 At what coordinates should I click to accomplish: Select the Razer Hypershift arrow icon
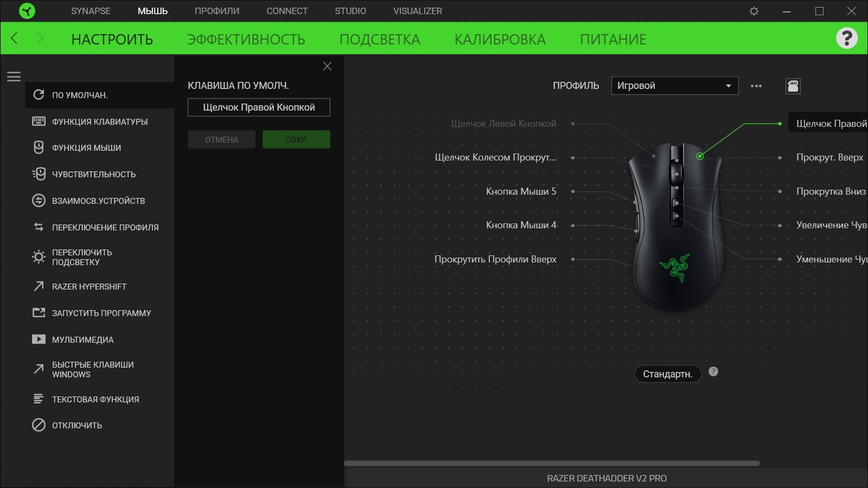(x=39, y=286)
